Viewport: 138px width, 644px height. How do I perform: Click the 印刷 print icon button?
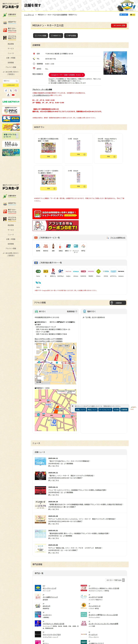tap(133, 15)
